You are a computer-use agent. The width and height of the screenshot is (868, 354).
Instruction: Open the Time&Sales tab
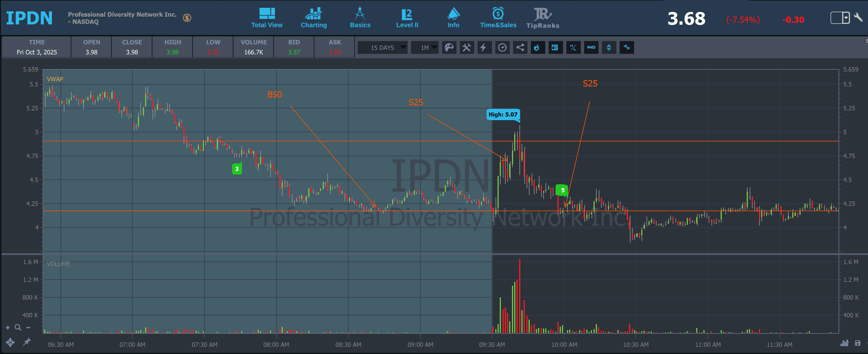tap(498, 18)
